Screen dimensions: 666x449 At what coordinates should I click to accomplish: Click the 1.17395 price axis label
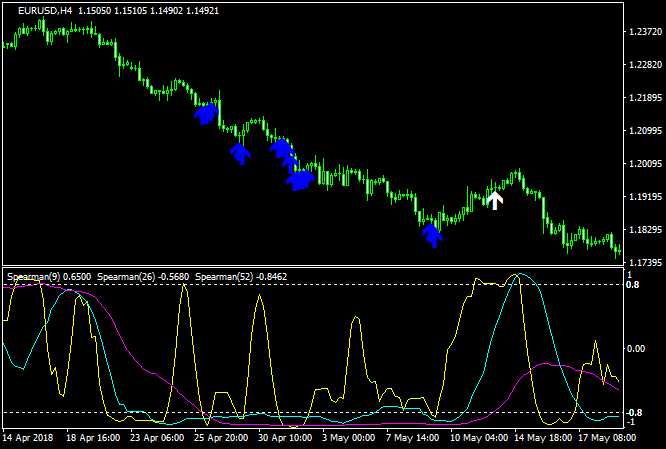644,263
